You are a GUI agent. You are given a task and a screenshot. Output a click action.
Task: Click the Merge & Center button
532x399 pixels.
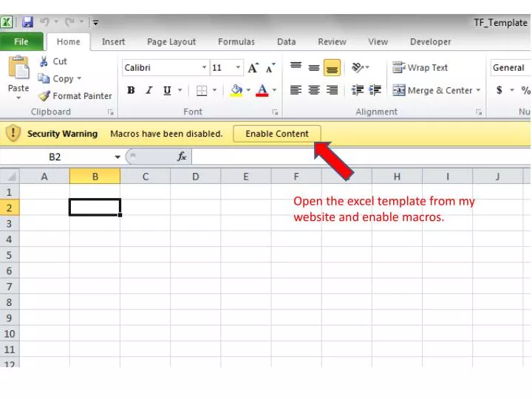[x=432, y=90]
